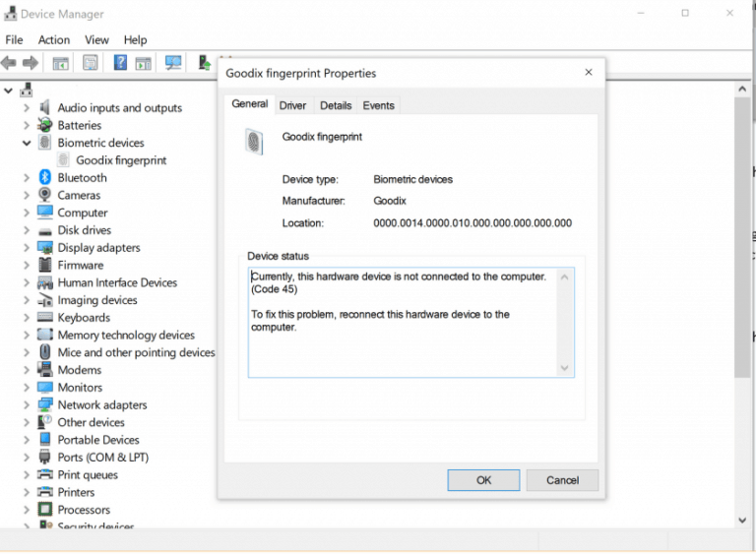
Task: Click the OK button
Action: point(483,480)
